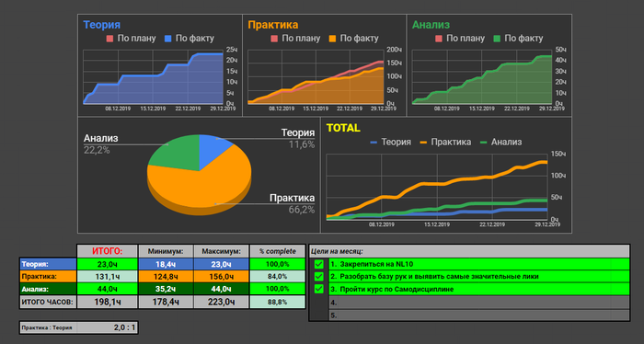Viewport: 644px width, 344px height.
Task: Click the Практика entry in TOTAL legend
Action: point(445,142)
